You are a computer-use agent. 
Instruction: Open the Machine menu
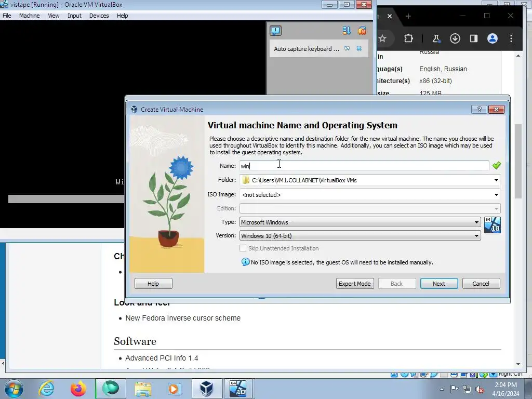29,16
